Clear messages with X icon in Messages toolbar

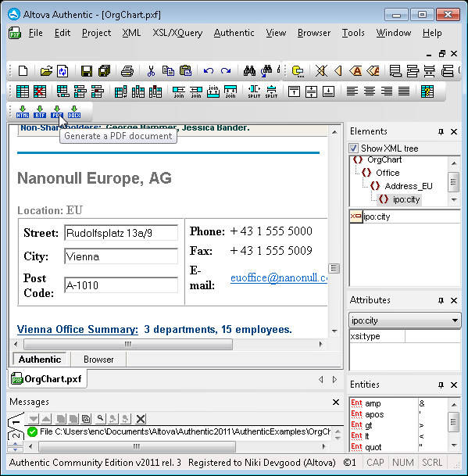point(141,419)
